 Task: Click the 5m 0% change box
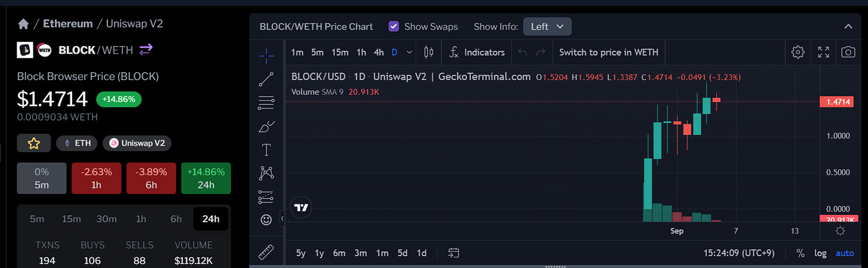(42, 178)
